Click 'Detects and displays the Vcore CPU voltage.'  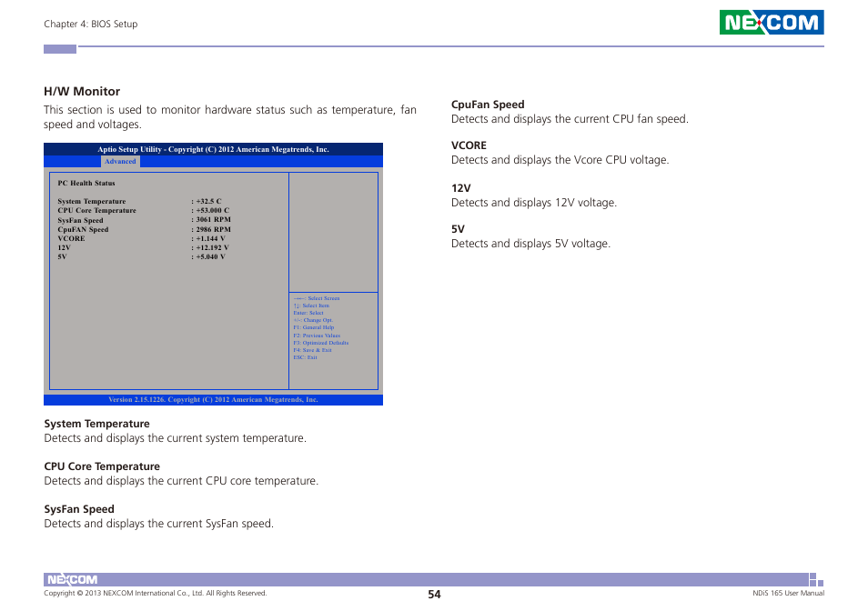pyautogui.click(x=560, y=160)
